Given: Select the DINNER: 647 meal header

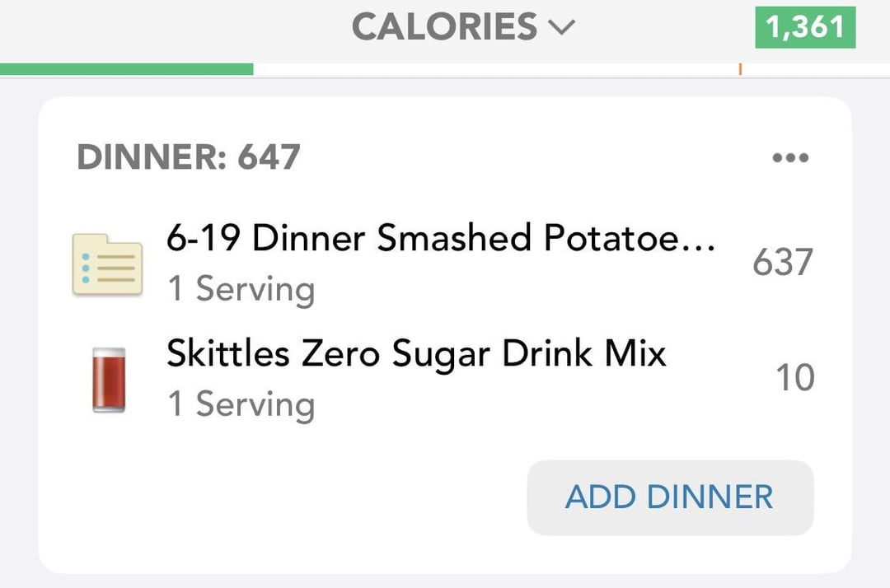Looking at the screenshot, I should [189, 157].
